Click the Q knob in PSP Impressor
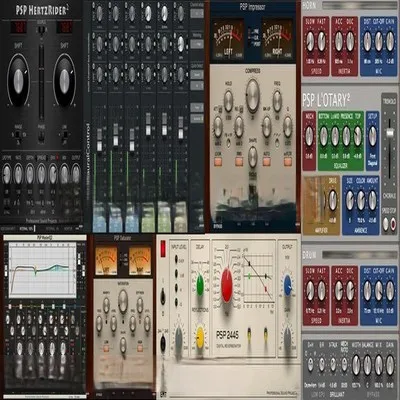Screen dimensions: 400x400 pyautogui.click(x=287, y=127)
